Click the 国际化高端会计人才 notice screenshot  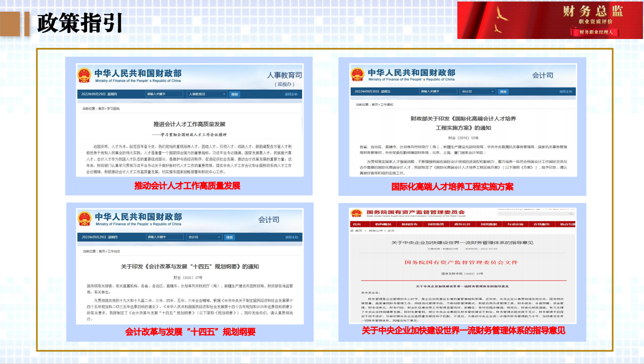tap(463, 119)
